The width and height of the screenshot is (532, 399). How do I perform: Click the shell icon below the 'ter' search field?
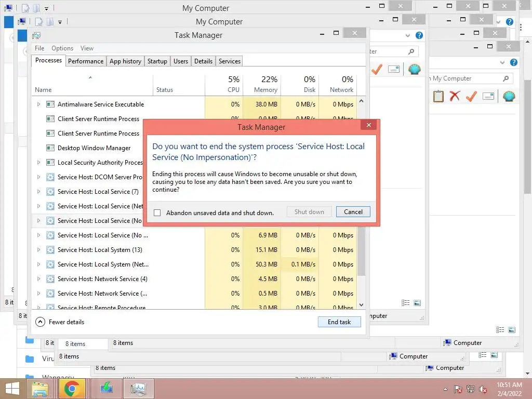tap(414, 69)
